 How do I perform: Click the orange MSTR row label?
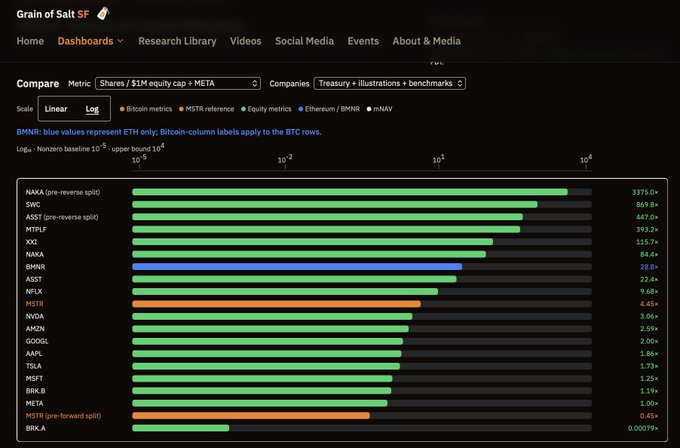click(x=35, y=304)
